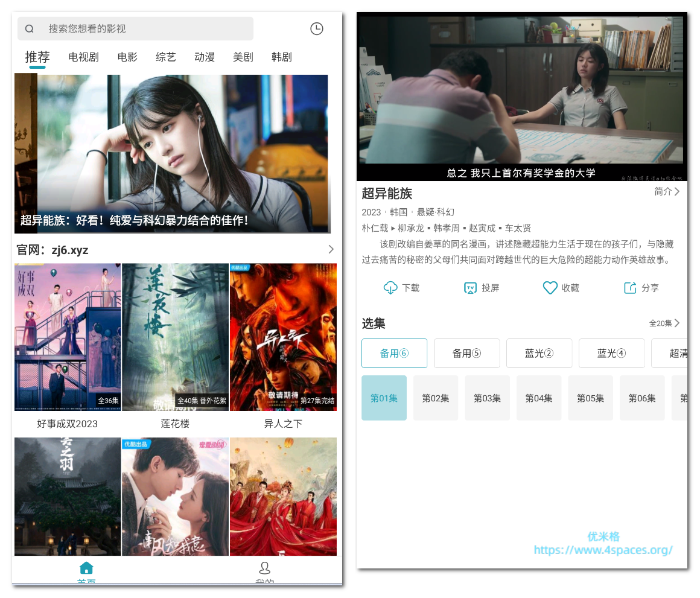Play episode 第03集
The height and width of the screenshot is (598, 700).
coord(487,398)
